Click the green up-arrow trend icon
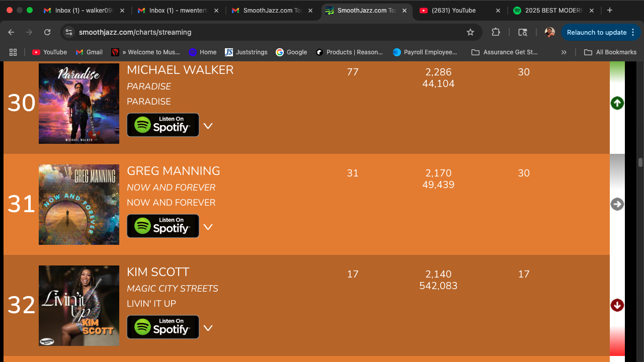This screenshot has height=362, width=644. [617, 103]
